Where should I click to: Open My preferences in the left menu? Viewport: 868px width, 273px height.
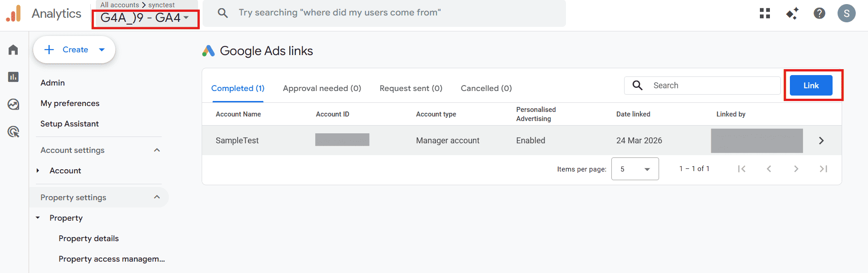click(70, 103)
